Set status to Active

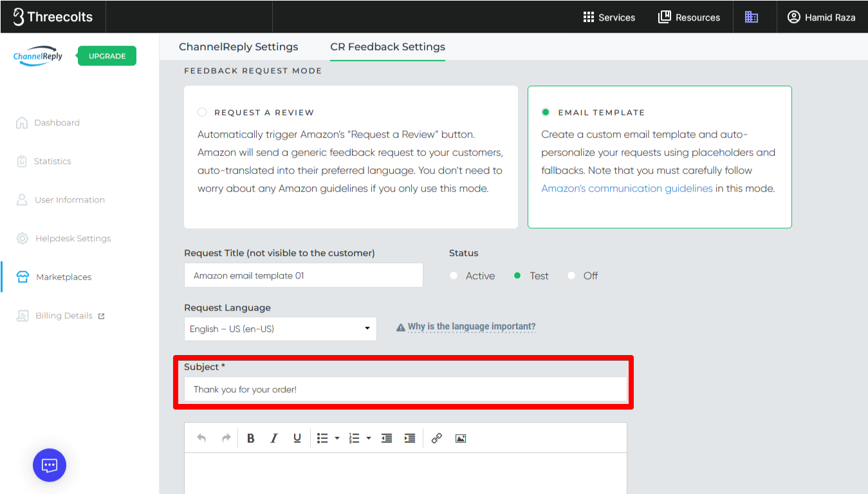454,276
